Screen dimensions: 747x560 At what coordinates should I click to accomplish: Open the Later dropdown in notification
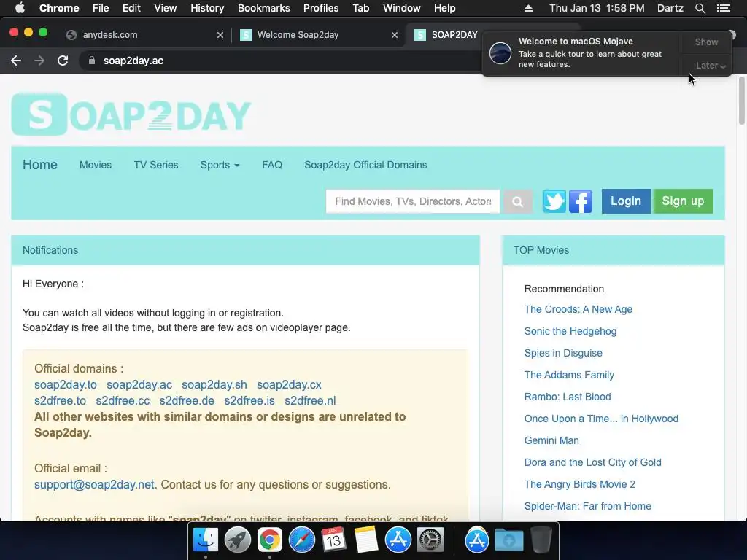point(710,65)
